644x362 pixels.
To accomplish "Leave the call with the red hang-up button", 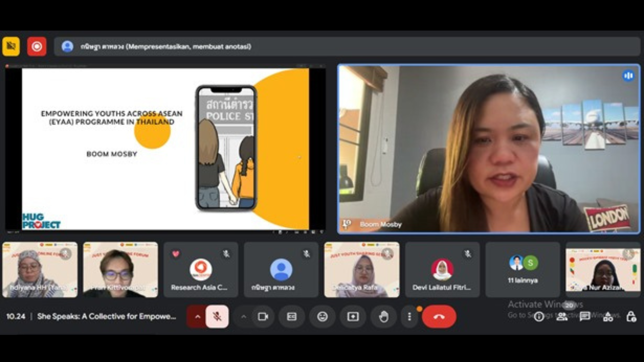I will (x=439, y=317).
